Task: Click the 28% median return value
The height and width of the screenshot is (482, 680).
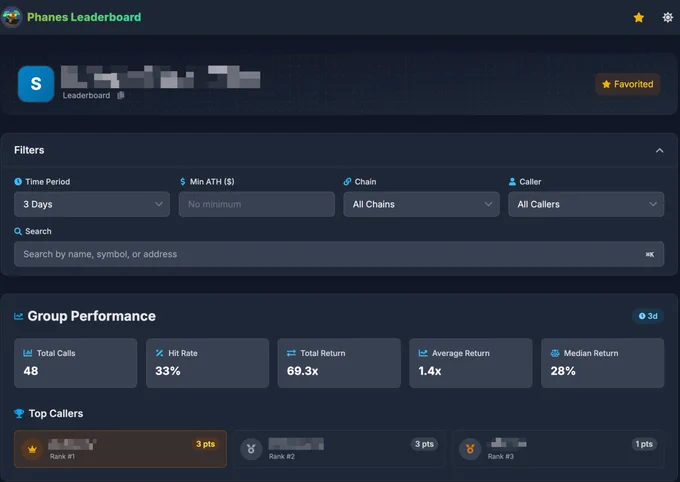Action: [x=563, y=371]
